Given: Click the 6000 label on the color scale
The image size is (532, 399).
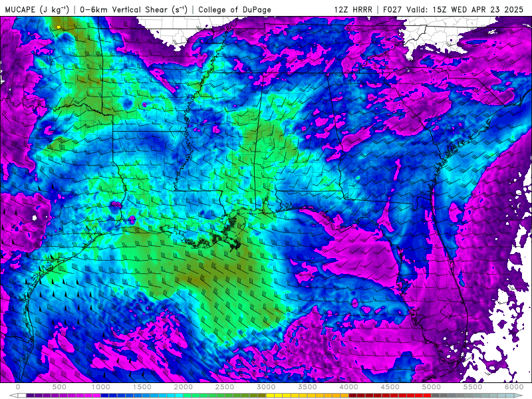Looking at the screenshot, I should pyautogui.click(x=514, y=387).
